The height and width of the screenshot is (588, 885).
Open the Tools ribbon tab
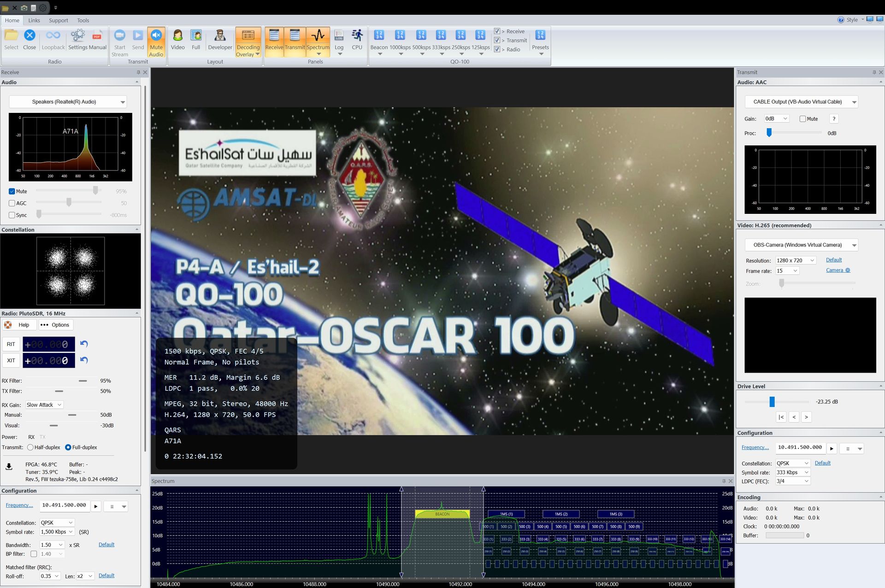coord(83,20)
